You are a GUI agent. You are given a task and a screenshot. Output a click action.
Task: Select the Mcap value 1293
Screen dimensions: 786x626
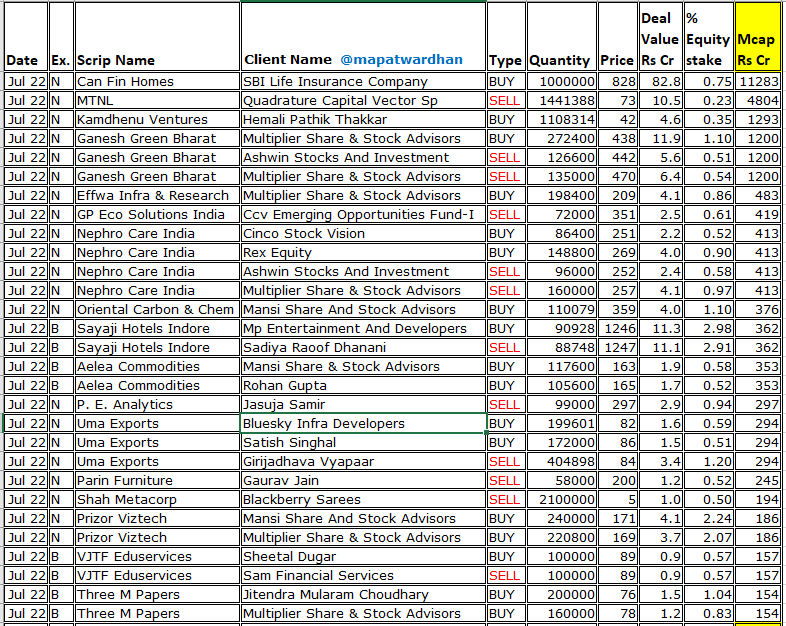coord(757,119)
